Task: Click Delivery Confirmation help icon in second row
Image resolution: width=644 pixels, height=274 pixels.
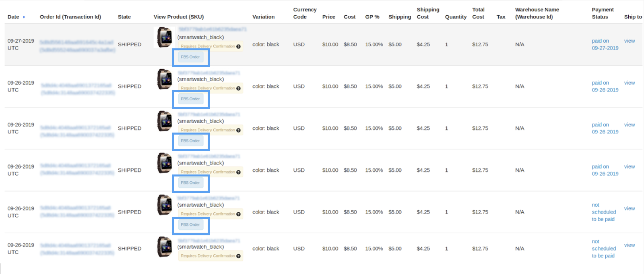Action: (238, 88)
